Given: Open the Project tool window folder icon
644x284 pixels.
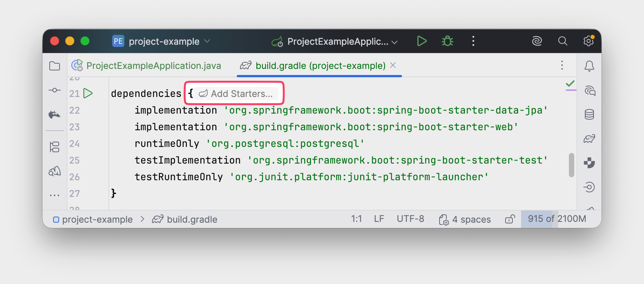Looking at the screenshot, I should tap(55, 66).
